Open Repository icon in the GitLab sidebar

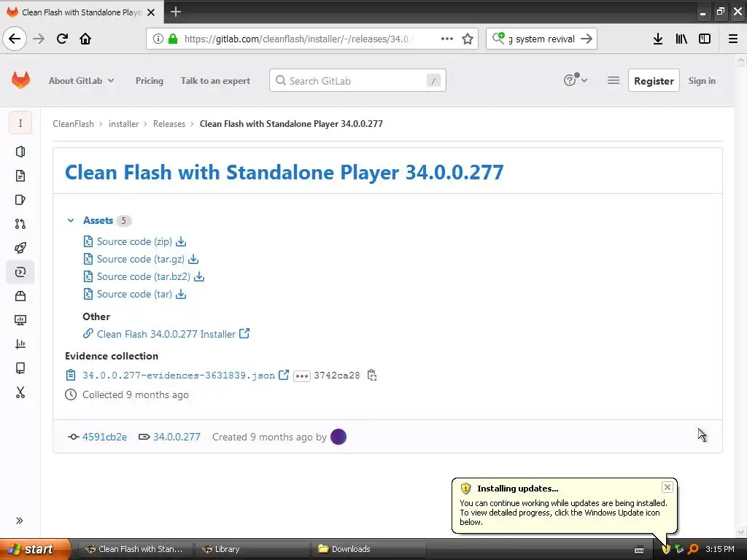[x=20, y=176]
